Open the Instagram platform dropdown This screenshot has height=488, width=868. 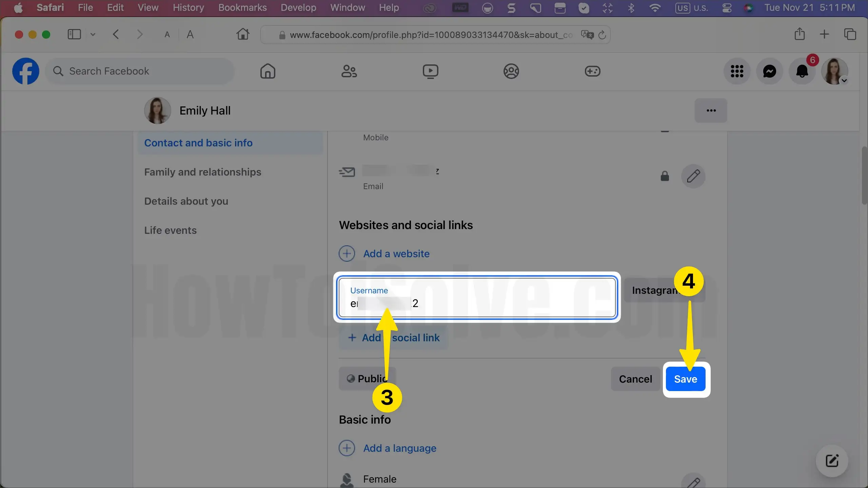pos(651,290)
